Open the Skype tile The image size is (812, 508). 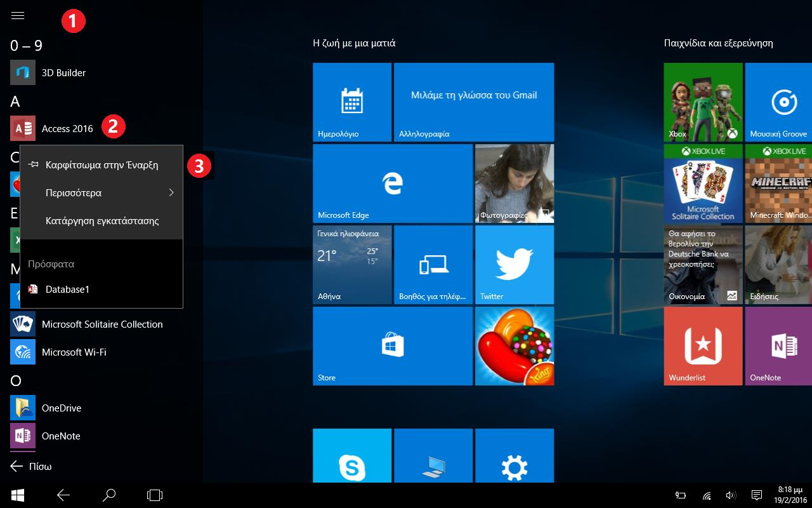click(x=352, y=455)
